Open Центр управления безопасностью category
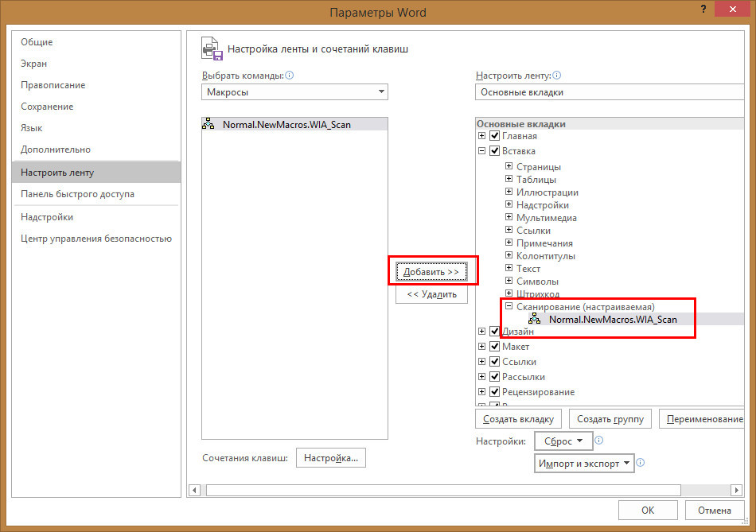 tap(96, 239)
